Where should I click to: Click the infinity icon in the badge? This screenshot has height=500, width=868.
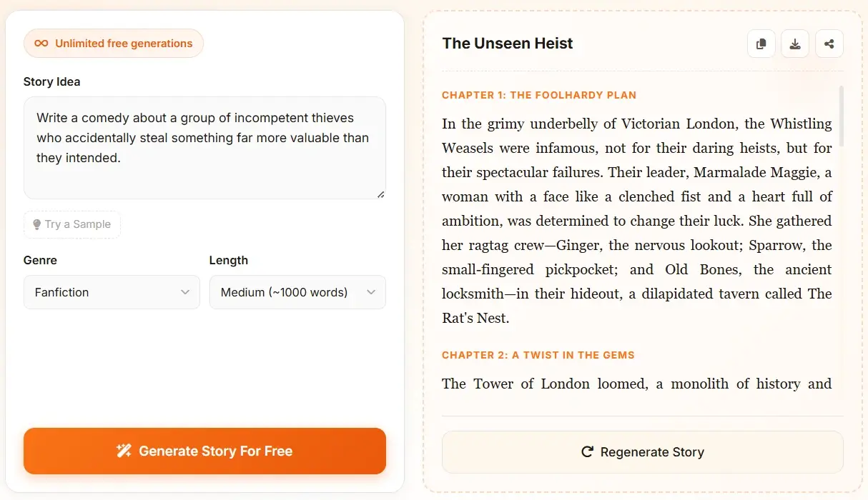[41, 44]
